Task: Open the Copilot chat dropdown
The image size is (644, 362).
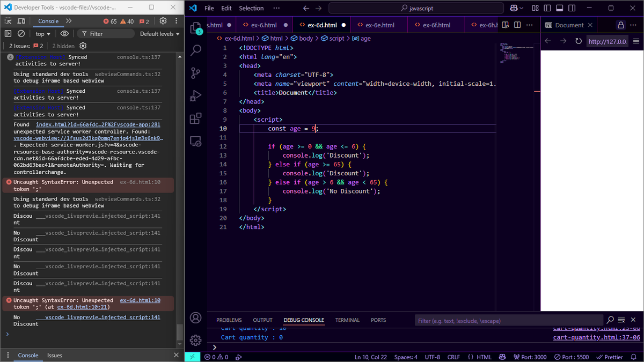Action: click(x=517, y=8)
